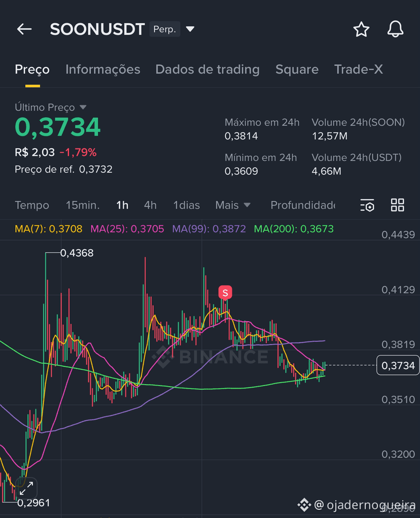
Task: Tap the Mínimo em 24h value 0,3609
Action: click(x=241, y=171)
